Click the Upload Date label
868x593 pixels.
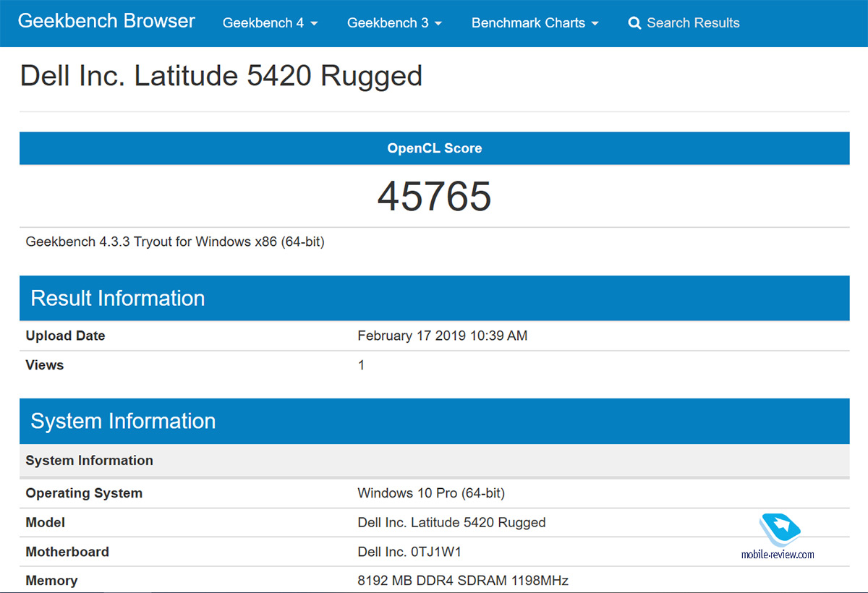pos(65,336)
